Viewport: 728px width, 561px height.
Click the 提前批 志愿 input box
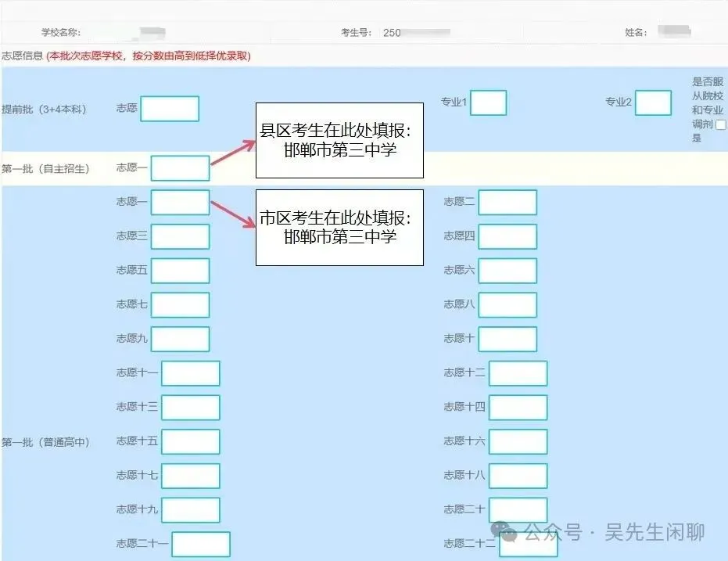pyautogui.click(x=169, y=108)
